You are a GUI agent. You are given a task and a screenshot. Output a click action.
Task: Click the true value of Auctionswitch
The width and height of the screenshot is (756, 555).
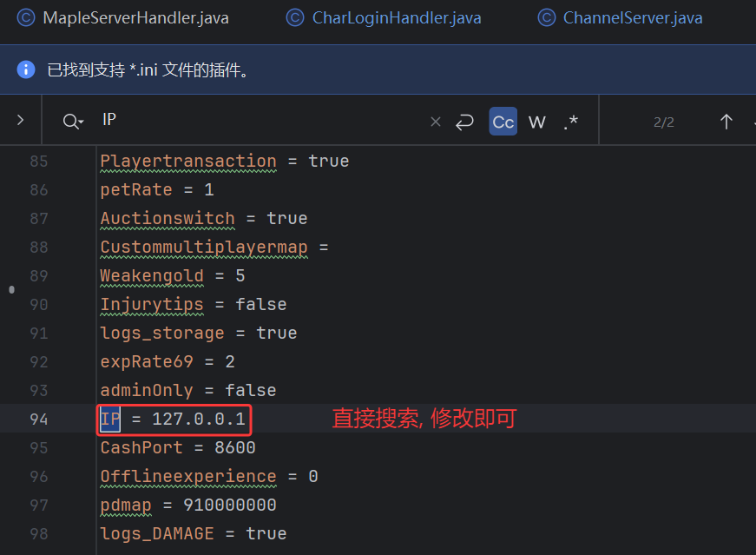[287, 218]
